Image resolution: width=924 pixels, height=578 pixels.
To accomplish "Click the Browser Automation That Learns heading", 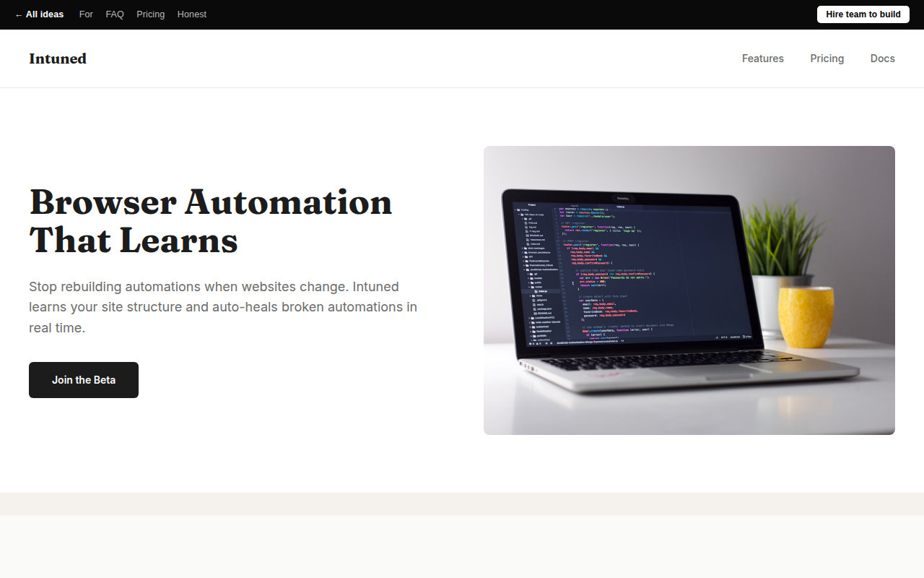I will point(211,221).
